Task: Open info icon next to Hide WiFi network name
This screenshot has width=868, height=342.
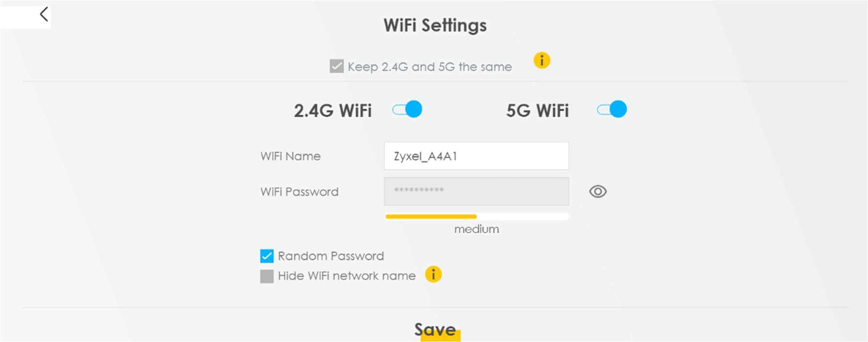Action: (x=433, y=275)
